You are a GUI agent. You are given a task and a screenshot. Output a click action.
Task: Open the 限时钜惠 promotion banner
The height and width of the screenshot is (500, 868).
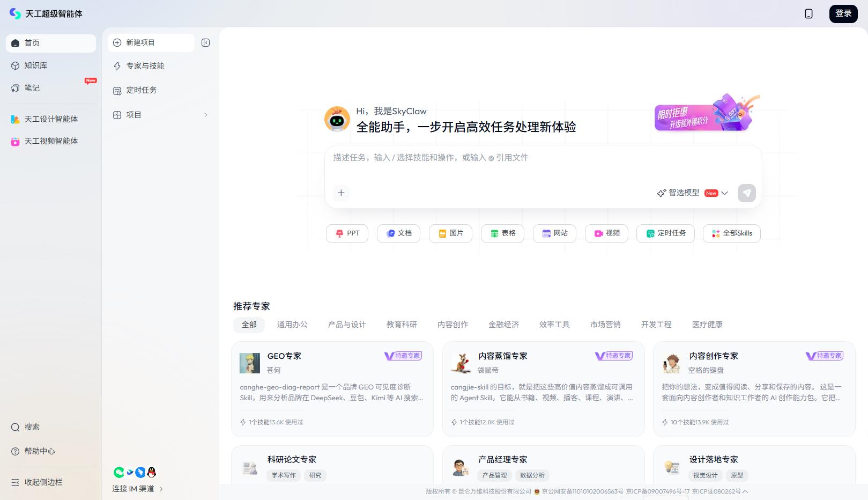click(707, 114)
